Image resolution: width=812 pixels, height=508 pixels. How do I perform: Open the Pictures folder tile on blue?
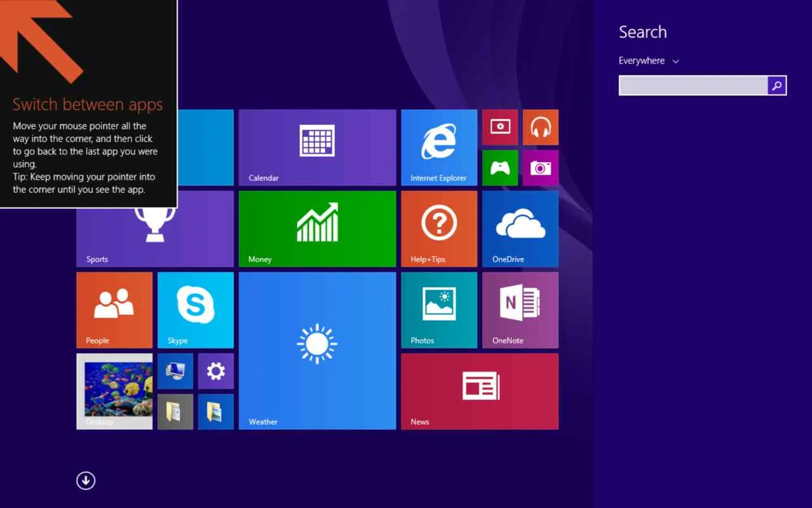216,411
